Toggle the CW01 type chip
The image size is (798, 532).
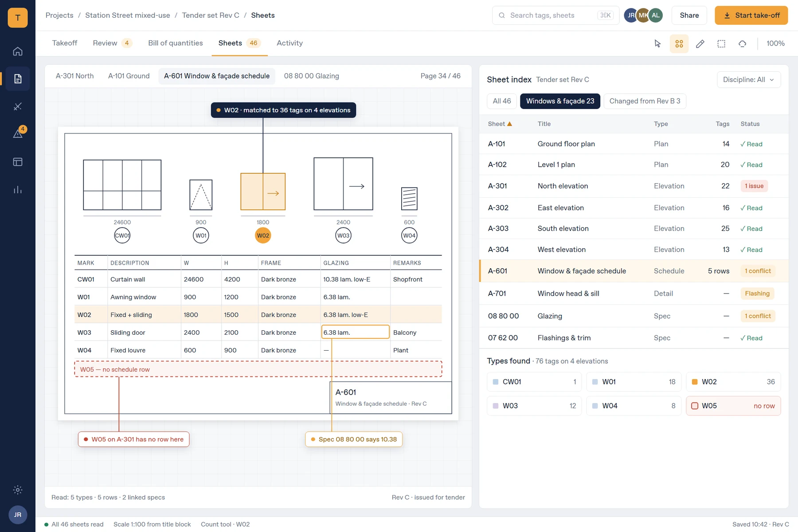pos(534,382)
